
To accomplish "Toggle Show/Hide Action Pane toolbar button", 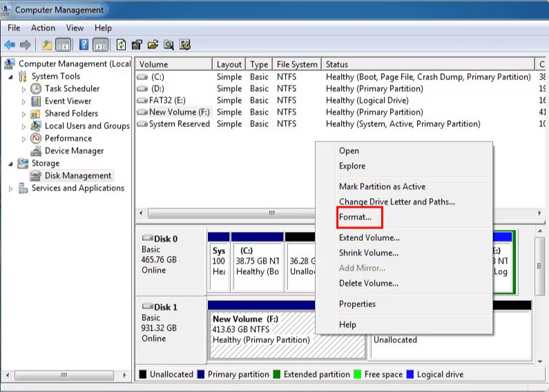I will (101, 45).
